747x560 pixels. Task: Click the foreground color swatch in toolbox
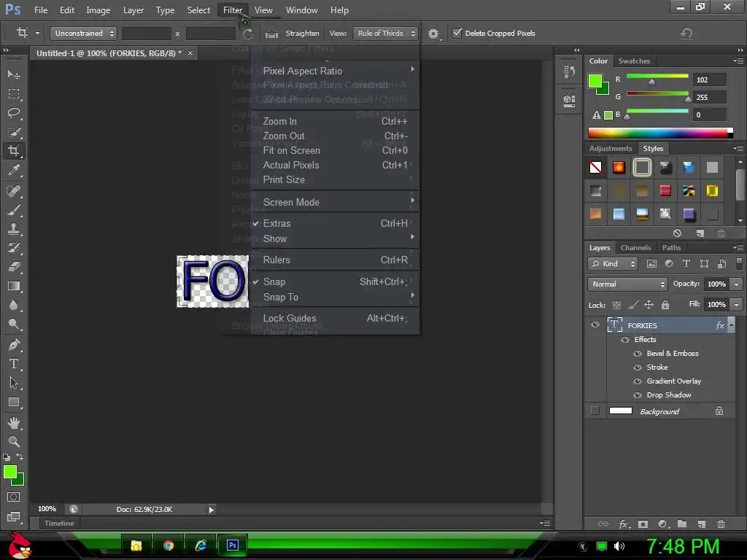click(x=10, y=472)
